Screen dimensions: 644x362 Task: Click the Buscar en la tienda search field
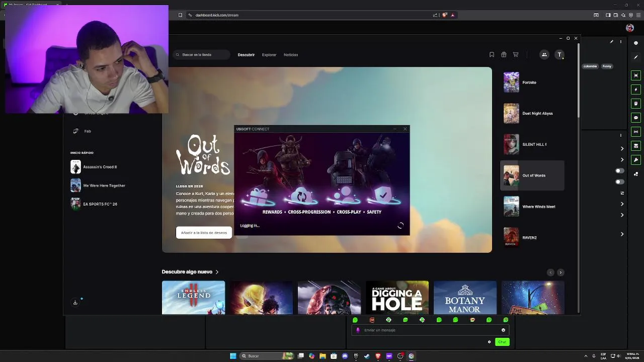[x=201, y=55]
